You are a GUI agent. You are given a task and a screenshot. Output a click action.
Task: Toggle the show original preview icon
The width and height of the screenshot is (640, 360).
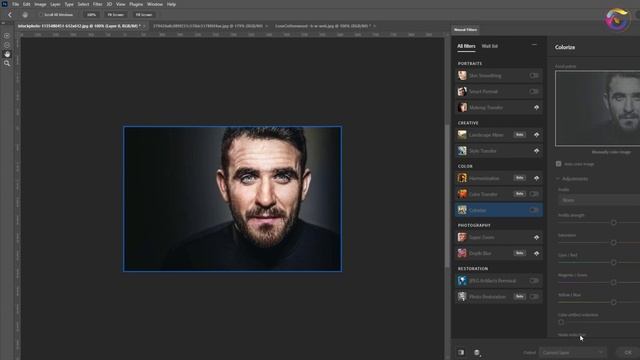click(x=461, y=352)
